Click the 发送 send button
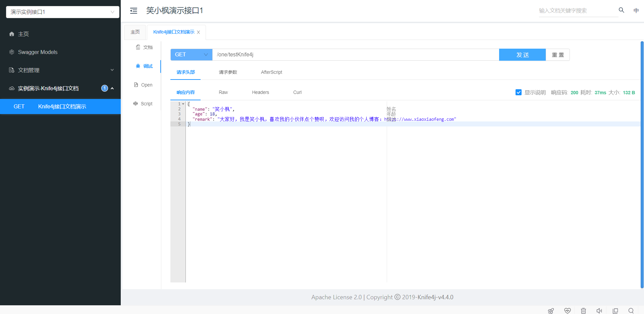Viewport: 644px width, 314px height. (x=522, y=54)
